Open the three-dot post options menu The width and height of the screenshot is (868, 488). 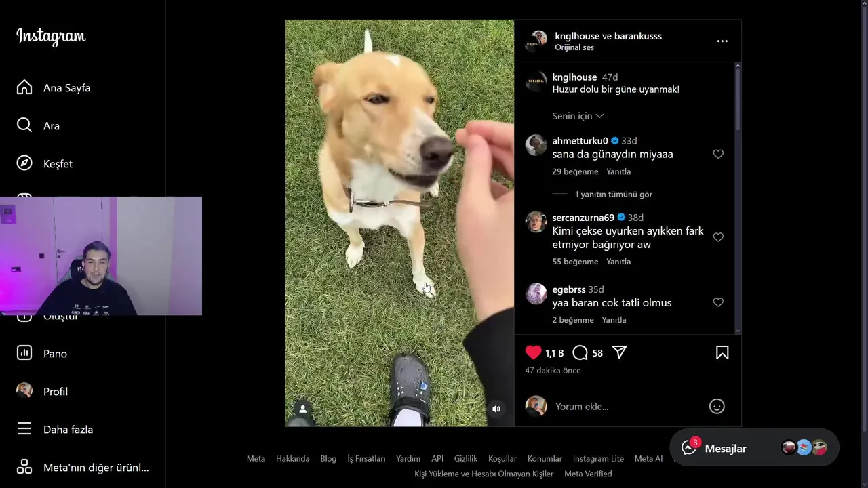coord(722,41)
